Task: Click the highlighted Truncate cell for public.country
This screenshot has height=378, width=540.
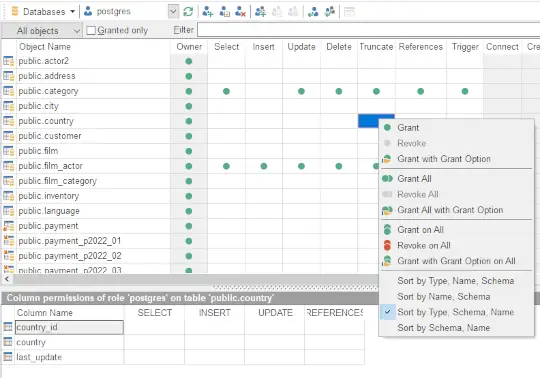Action: pos(368,121)
